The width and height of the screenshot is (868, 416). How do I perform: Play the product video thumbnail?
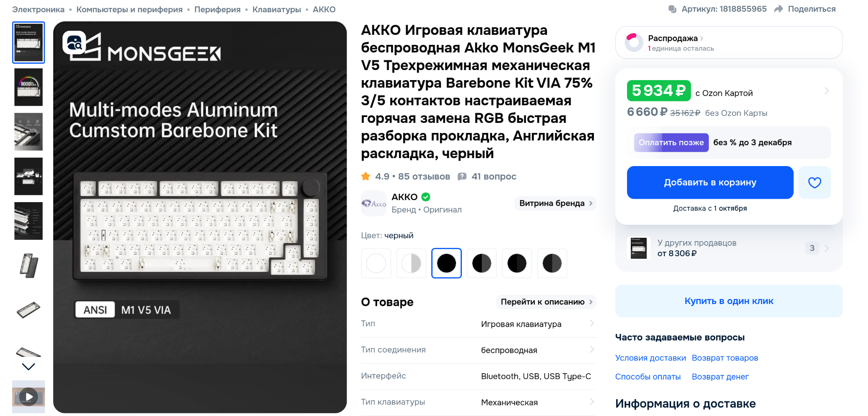pos(29,397)
